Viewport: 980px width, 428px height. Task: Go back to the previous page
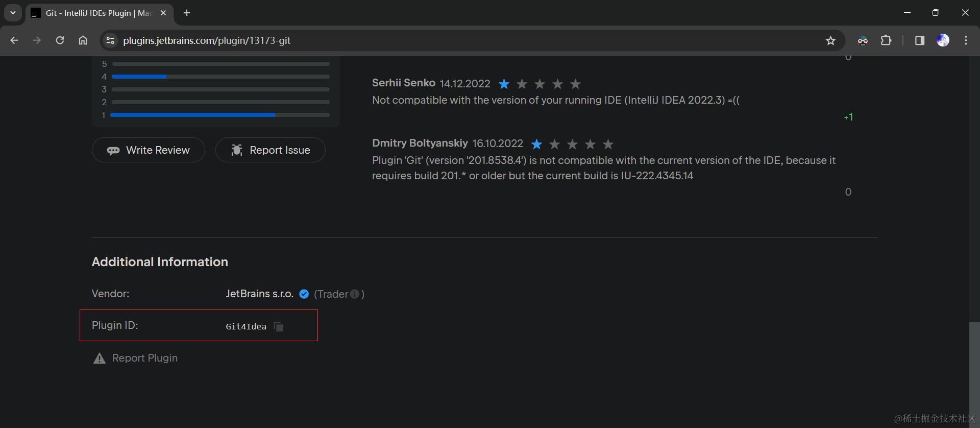(14, 40)
